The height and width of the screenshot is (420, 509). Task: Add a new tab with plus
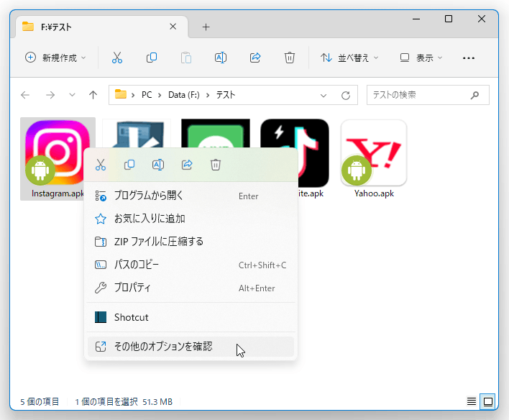pos(206,27)
